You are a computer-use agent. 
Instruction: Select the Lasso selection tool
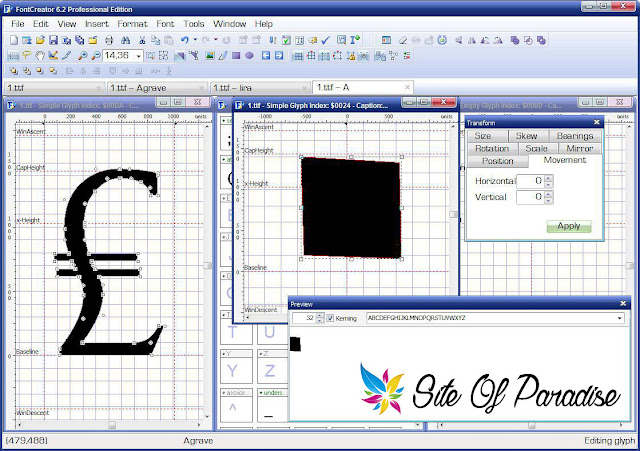tap(27, 56)
